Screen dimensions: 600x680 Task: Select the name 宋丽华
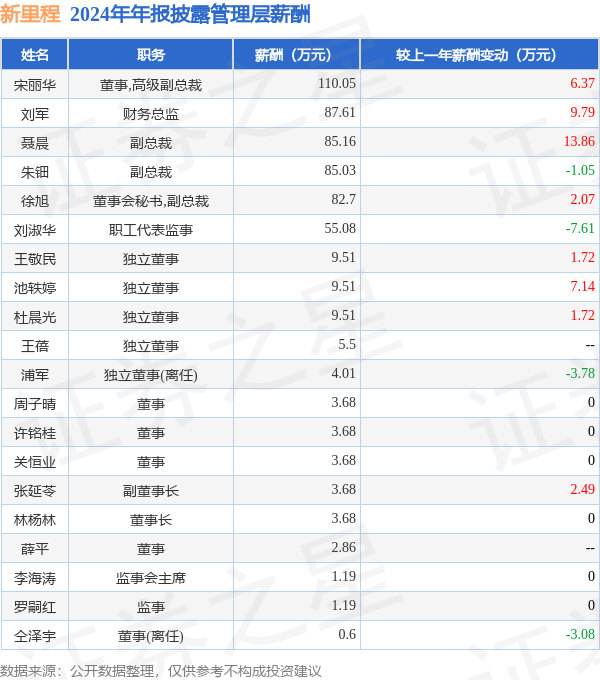[35, 85]
